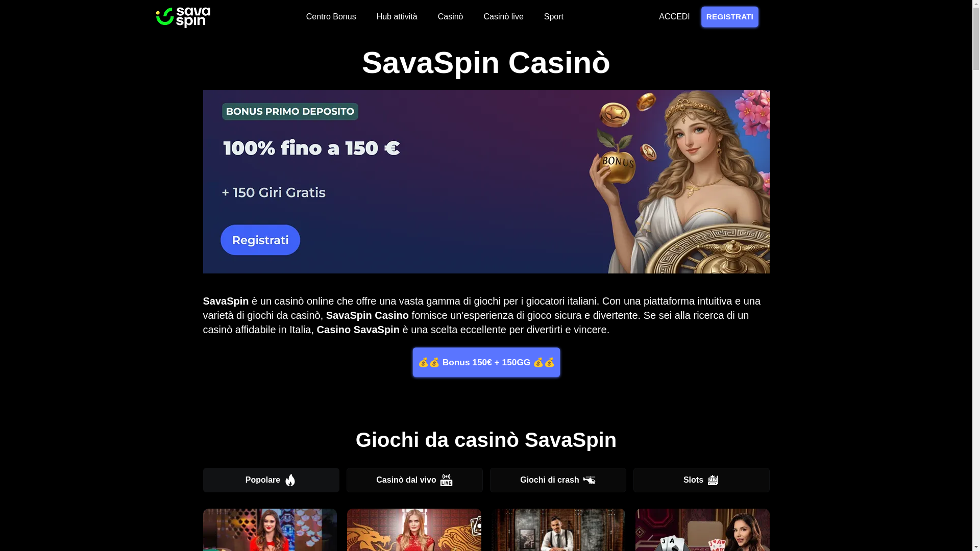This screenshot has width=980, height=551.
Task: Click the flame icon on Popolare tab
Action: click(290, 480)
